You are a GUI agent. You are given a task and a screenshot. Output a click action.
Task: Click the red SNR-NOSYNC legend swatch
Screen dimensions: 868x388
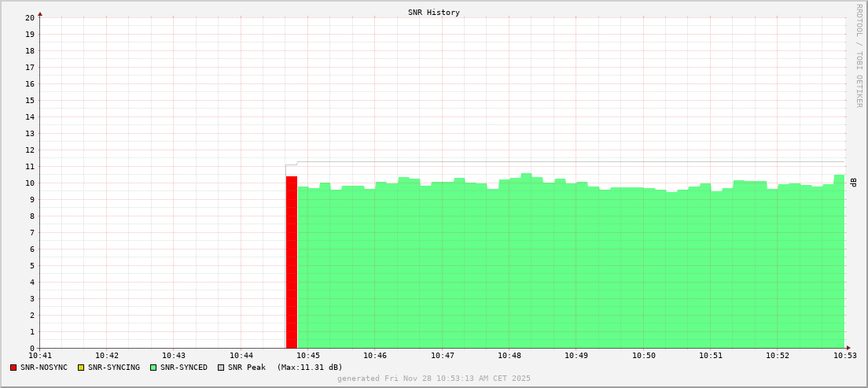[13, 368]
